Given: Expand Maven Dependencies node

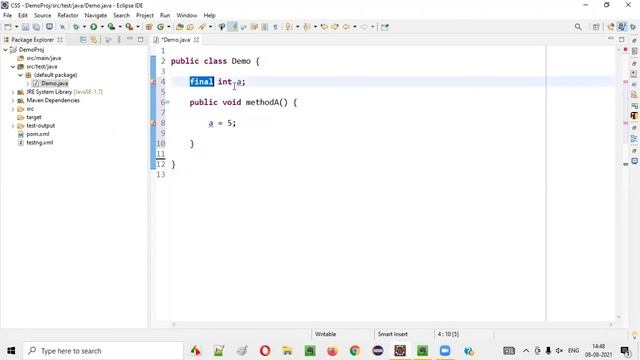Looking at the screenshot, I should pos(13,100).
